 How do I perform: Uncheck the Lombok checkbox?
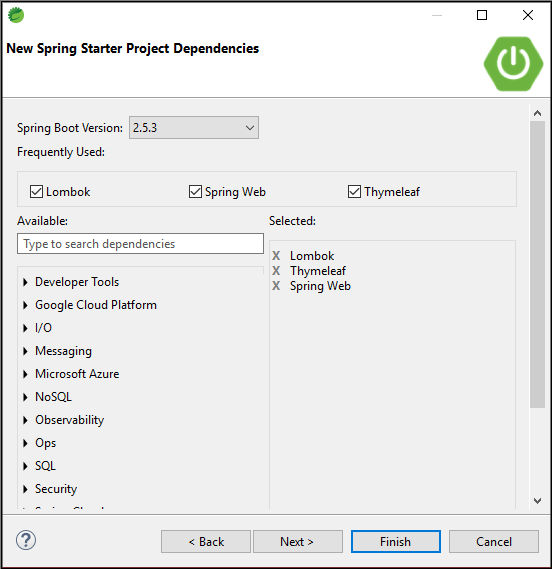(36, 192)
